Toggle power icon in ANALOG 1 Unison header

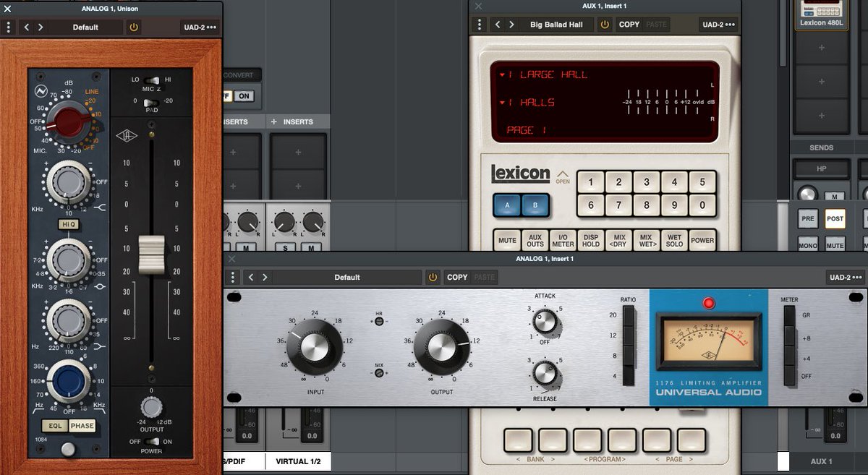coord(133,27)
